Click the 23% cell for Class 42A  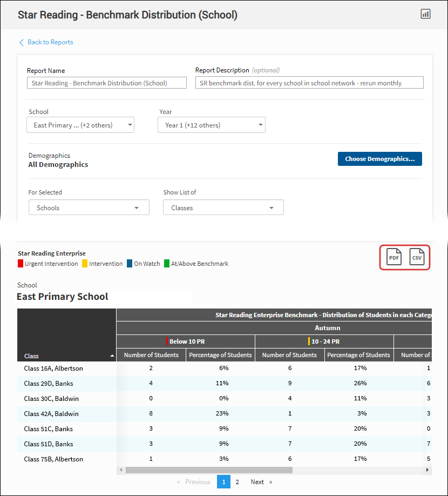pos(222,413)
